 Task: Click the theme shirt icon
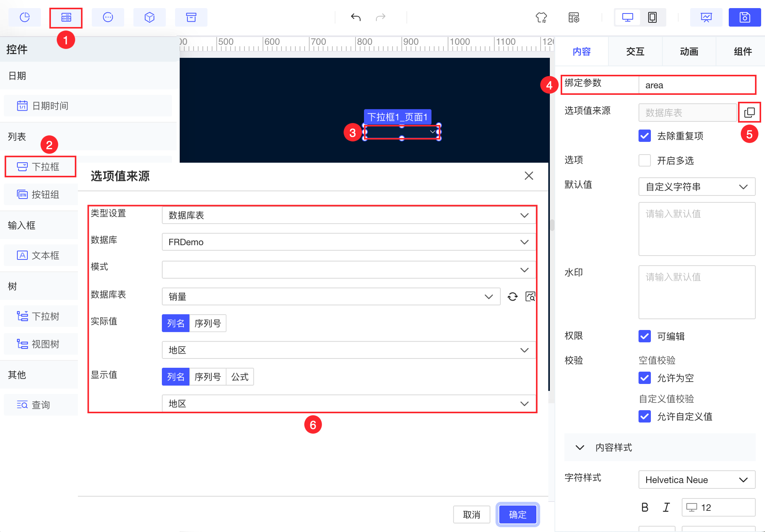[541, 17]
